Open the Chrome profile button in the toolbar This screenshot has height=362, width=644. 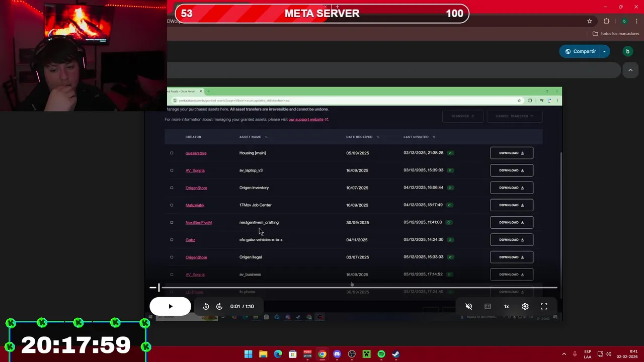pos(624,21)
